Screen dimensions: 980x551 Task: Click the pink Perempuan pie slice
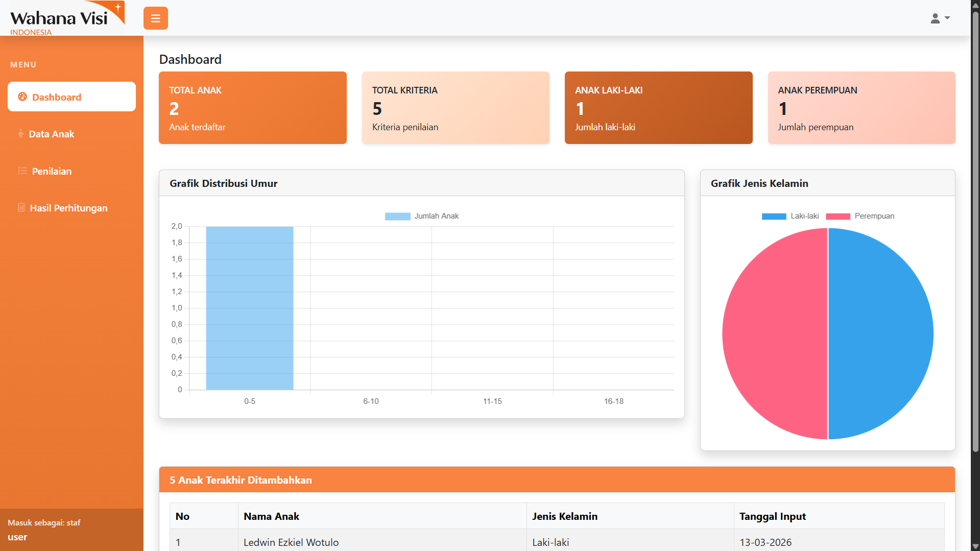point(775,333)
